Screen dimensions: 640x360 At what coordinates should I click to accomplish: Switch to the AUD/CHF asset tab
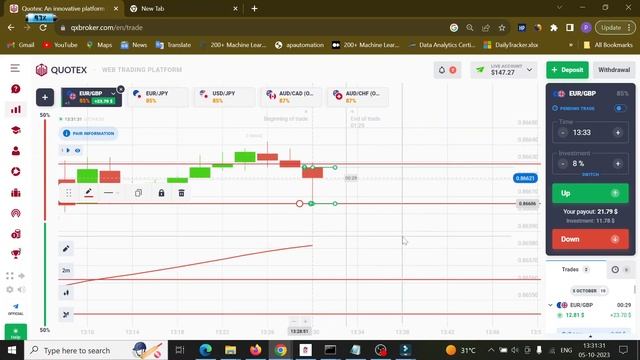(357, 97)
